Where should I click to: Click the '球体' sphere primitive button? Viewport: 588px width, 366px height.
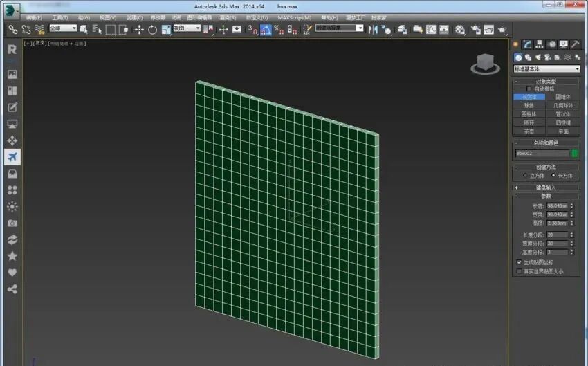(529, 105)
